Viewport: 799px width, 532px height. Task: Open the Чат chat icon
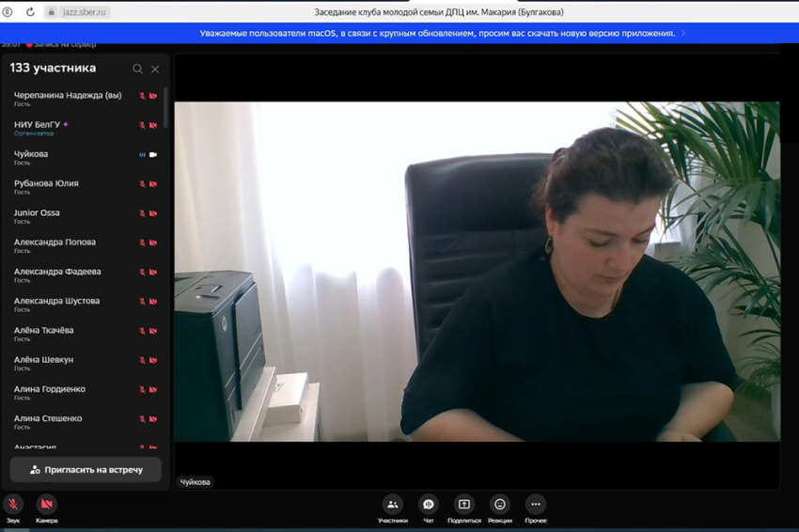coord(428,505)
